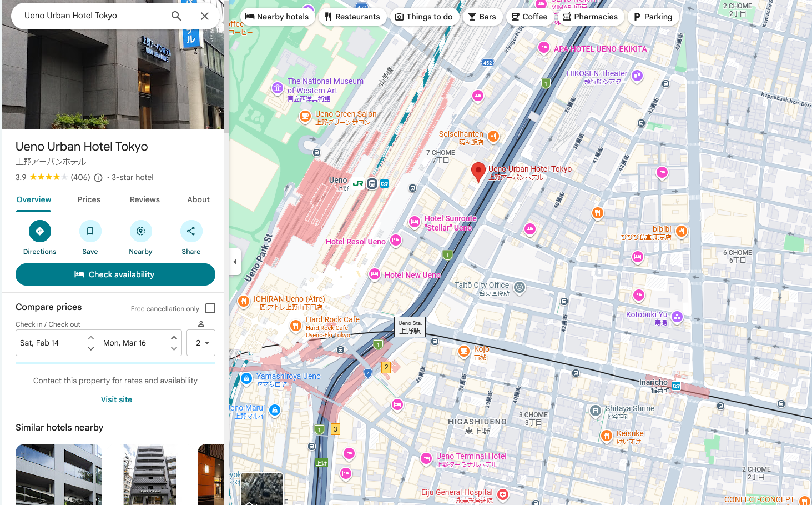Screen dimensions: 812x505
Task: Filter map by Restaurants chip
Action: pos(352,17)
